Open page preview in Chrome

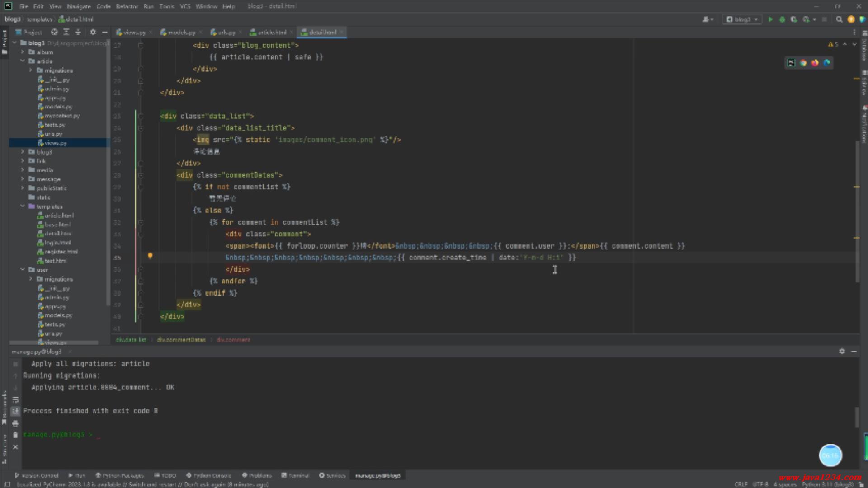tap(803, 63)
